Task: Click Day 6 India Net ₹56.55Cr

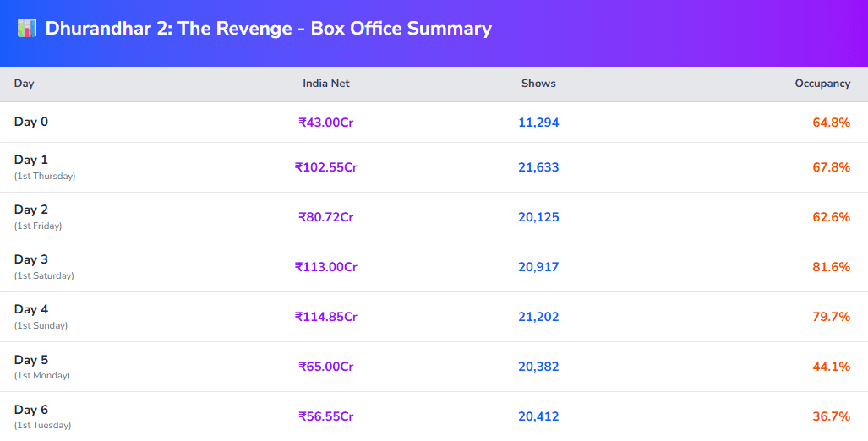Action: (x=325, y=416)
